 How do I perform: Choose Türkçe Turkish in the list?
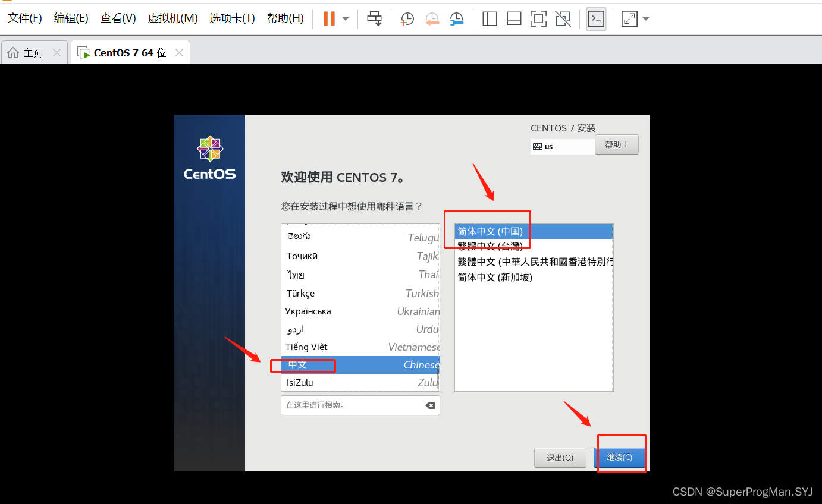[360, 293]
